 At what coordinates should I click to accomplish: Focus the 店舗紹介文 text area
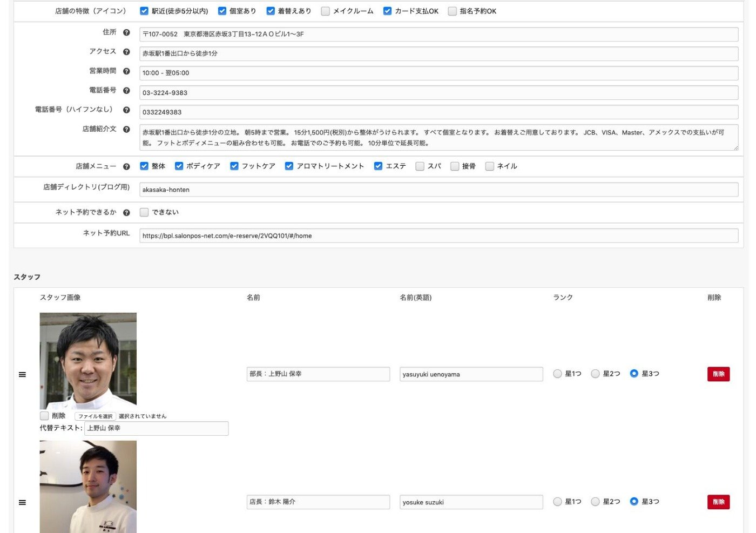[438, 138]
